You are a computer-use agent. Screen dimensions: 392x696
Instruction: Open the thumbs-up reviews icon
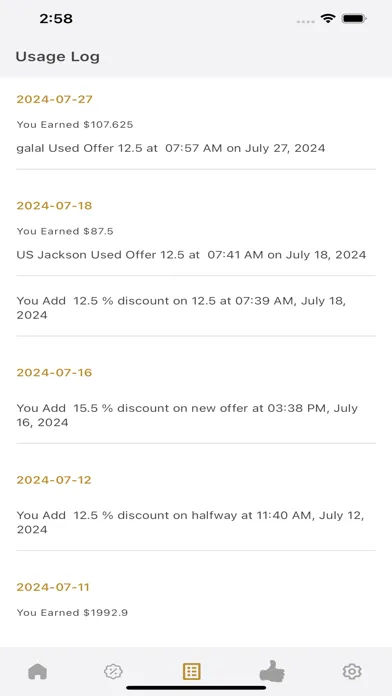point(272,670)
